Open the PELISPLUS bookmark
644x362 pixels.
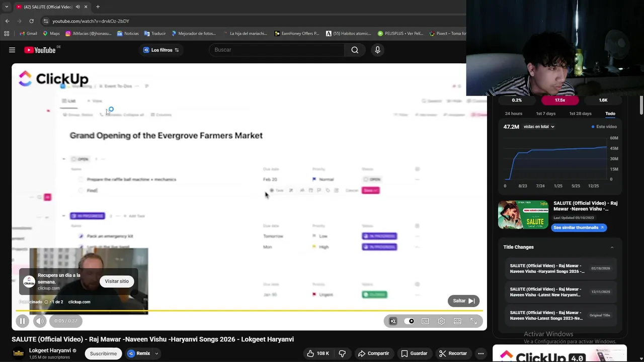[x=400, y=34]
